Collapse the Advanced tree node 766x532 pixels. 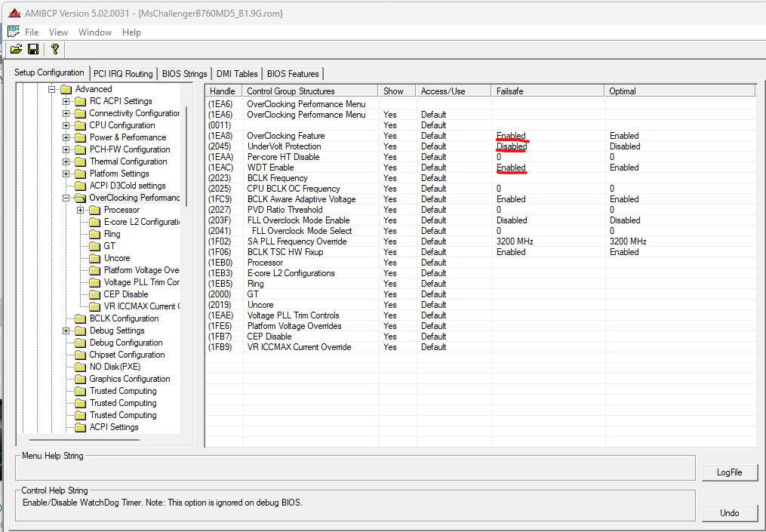(x=51, y=89)
